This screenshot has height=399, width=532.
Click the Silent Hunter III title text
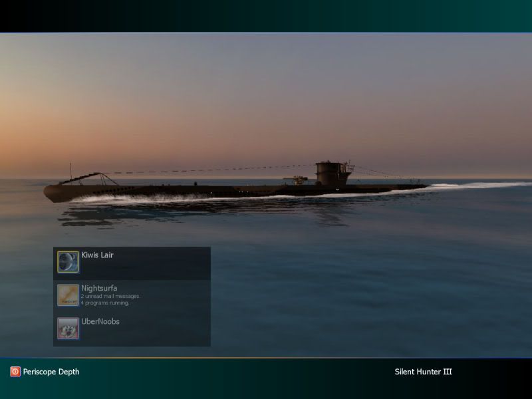click(x=423, y=372)
